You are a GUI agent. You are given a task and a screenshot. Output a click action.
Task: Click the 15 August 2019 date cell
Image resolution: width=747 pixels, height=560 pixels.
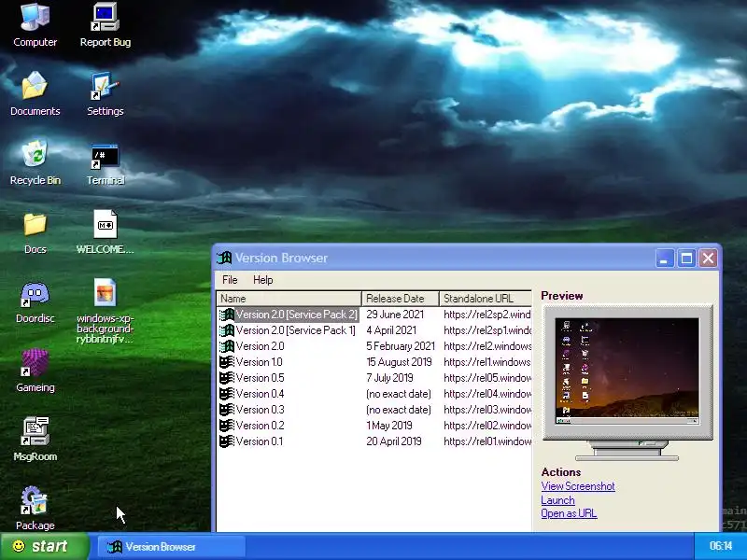(400, 362)
